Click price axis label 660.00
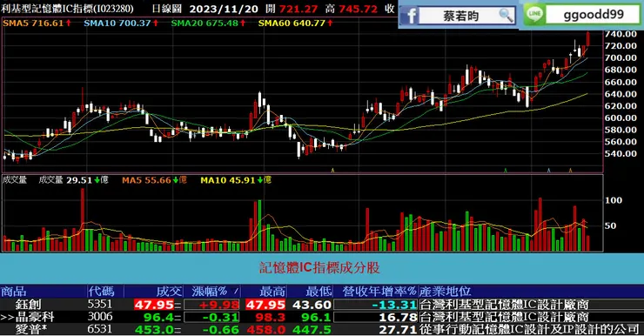Screen dimensions: 644x336 coord(621,82)
